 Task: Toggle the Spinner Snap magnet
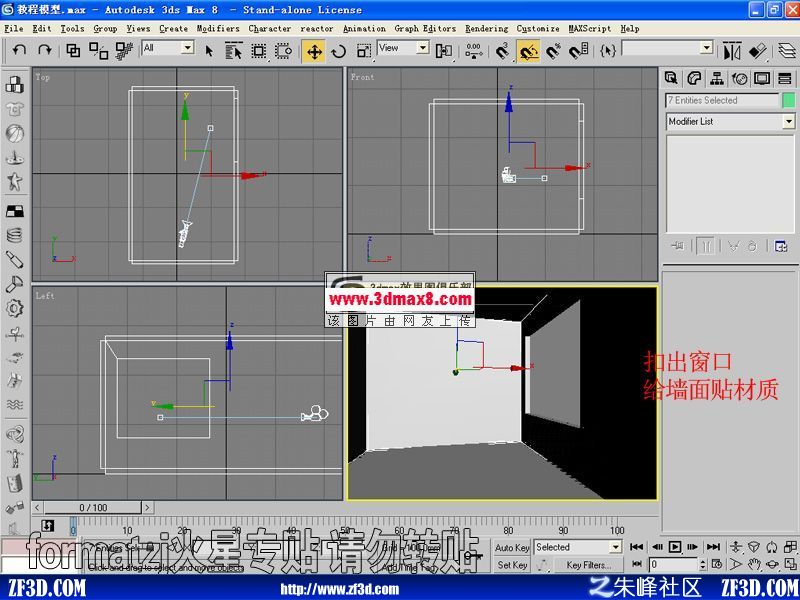(579, 51)
